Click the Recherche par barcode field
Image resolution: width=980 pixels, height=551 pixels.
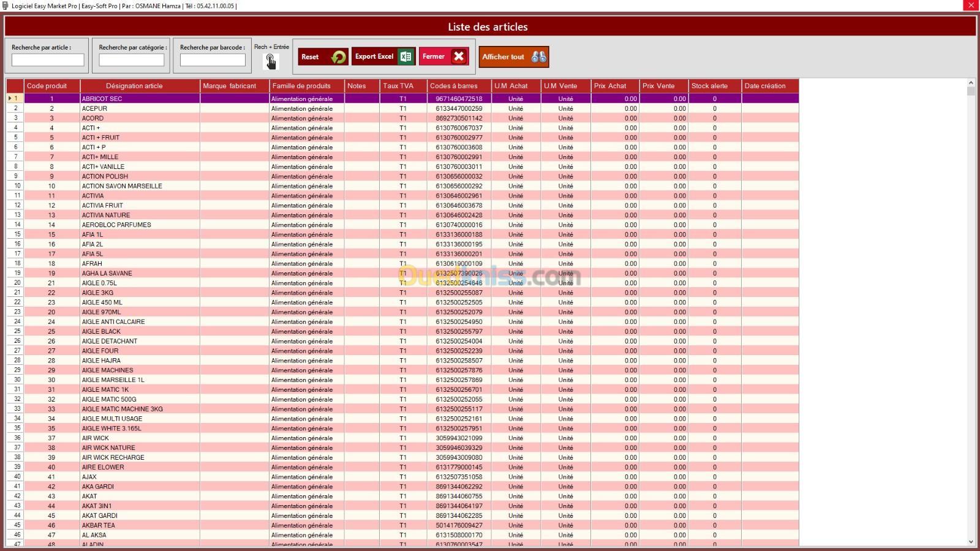213,60
